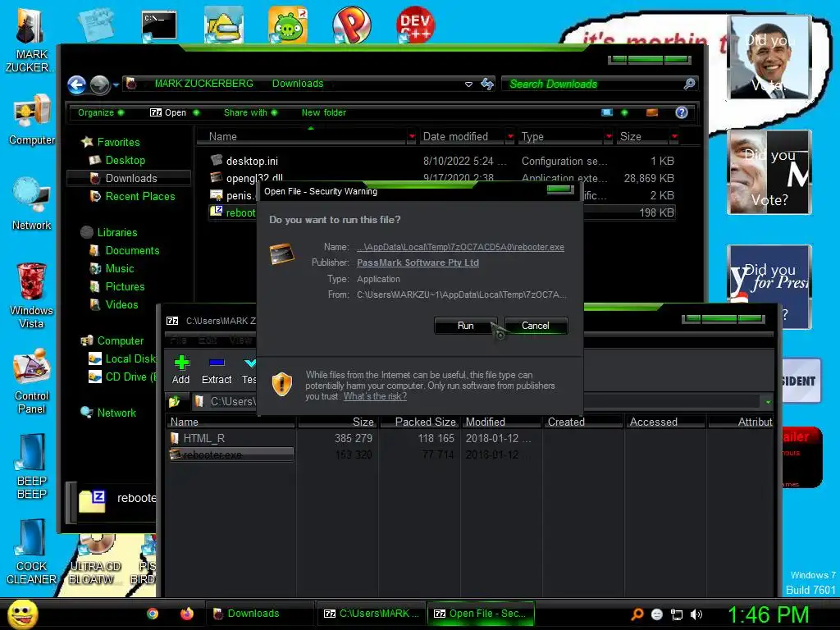Switch to the C:\Users\MARK 7-Zip taskbar button

click(x=372, y=614)
